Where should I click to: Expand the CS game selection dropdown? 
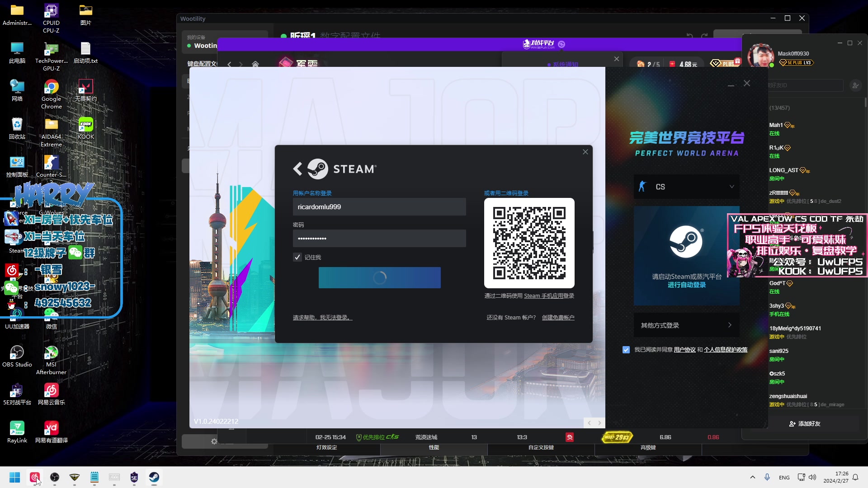[687, 187]
